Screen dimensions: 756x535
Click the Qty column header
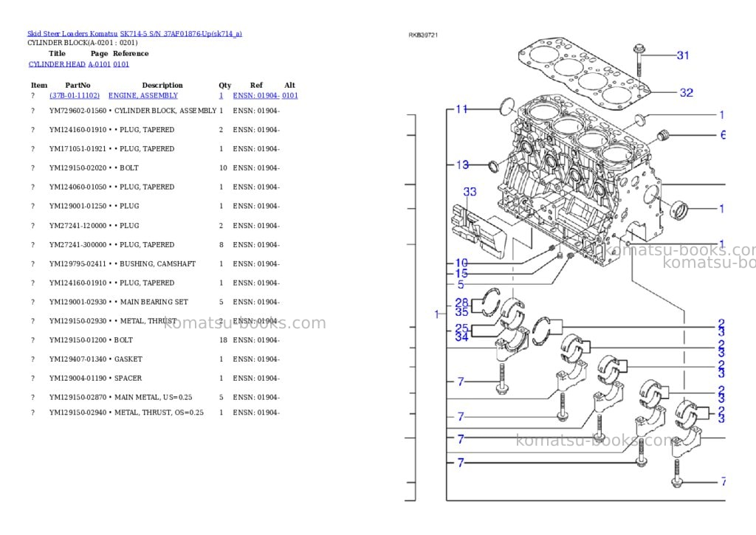[x=224, y=86]
